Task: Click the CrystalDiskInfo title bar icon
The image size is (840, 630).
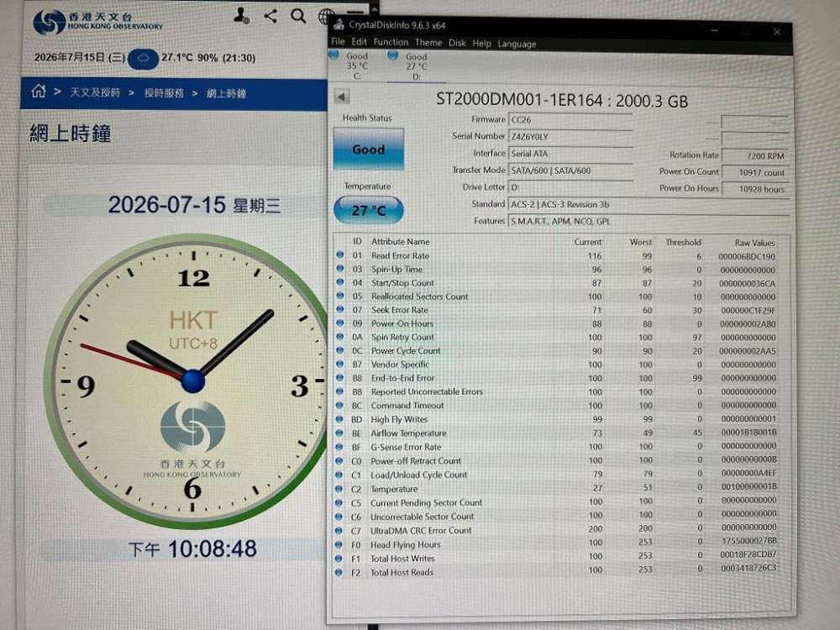Action: tap(339, 24)
